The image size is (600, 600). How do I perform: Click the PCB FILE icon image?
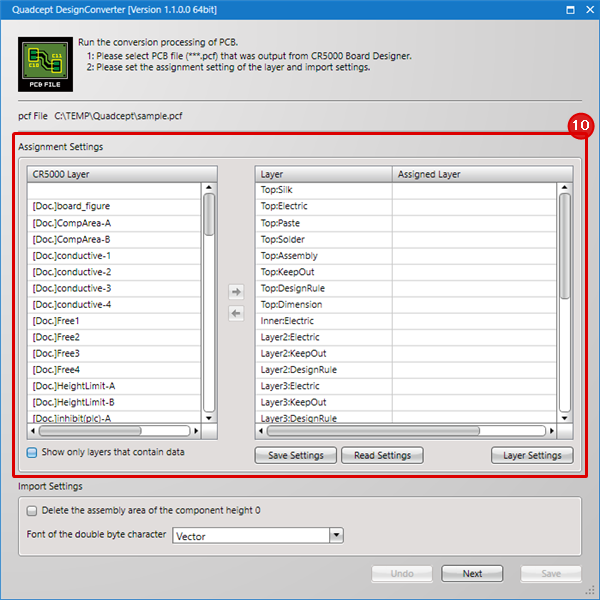45,64
